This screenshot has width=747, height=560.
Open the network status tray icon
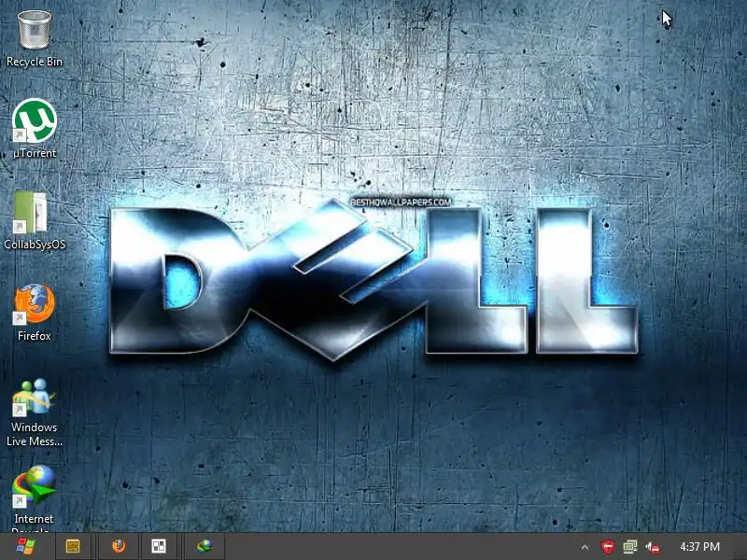coord(630,547)
